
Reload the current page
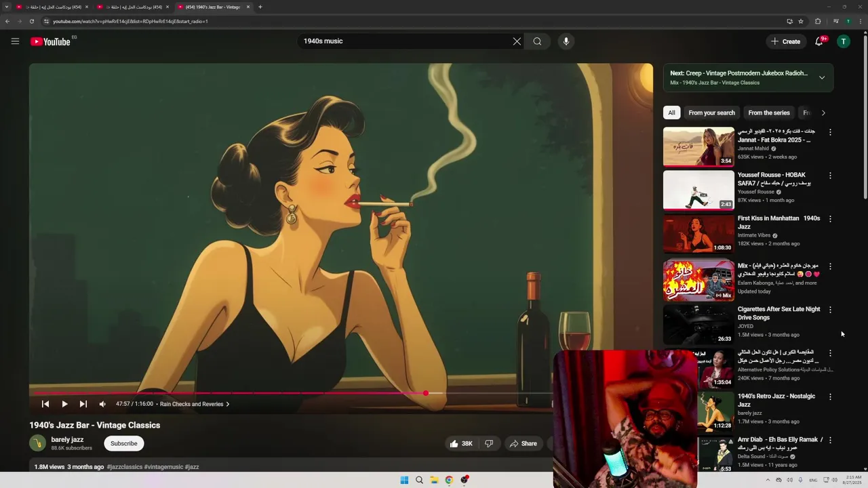pos(31,21)
